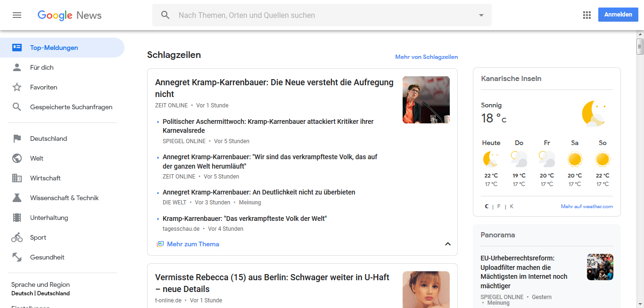Screen dimensions: 644x308
Task: Click the Mehr zum Thema coverage icon
Action: pyautogui.click(x=160, y=244)
